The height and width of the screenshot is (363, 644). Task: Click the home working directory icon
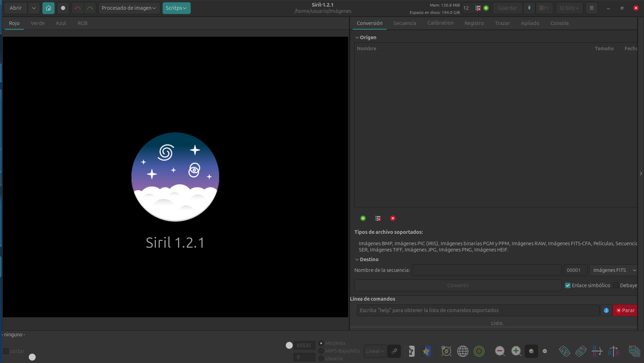point(48,8)
